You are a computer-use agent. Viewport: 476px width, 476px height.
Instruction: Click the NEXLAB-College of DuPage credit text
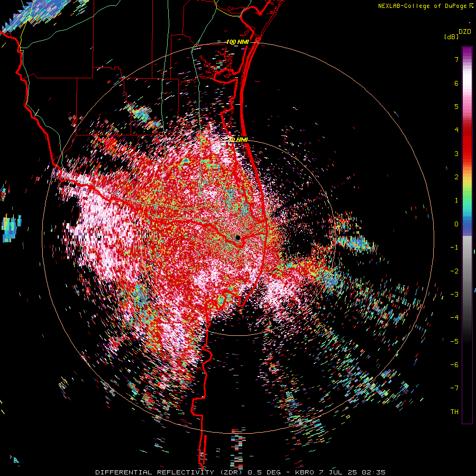422,6
